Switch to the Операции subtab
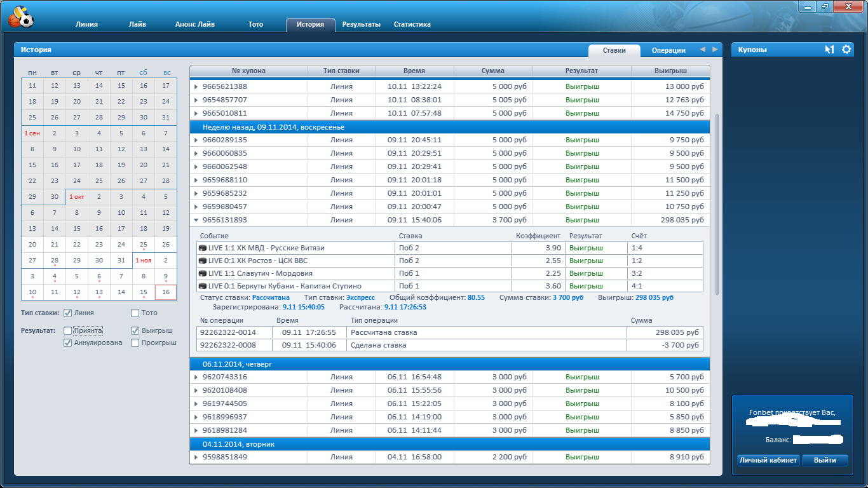Screen dimensions: 868x488 coord(668,50)
